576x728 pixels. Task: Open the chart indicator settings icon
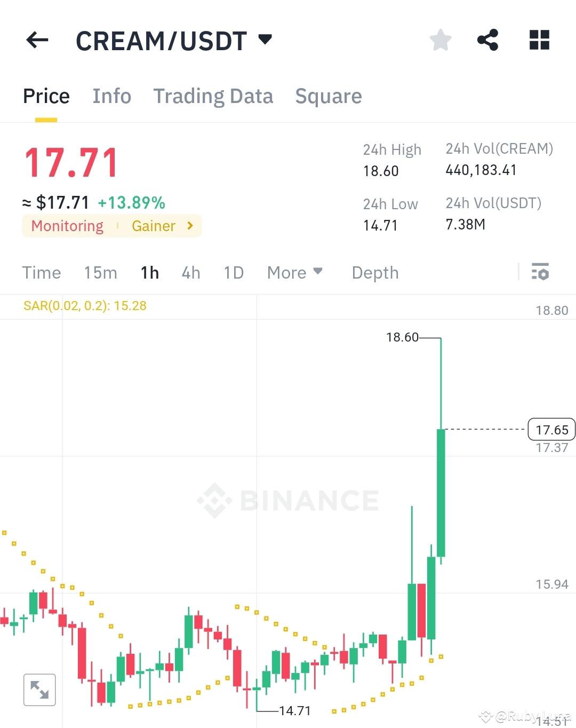click(541, 272)
